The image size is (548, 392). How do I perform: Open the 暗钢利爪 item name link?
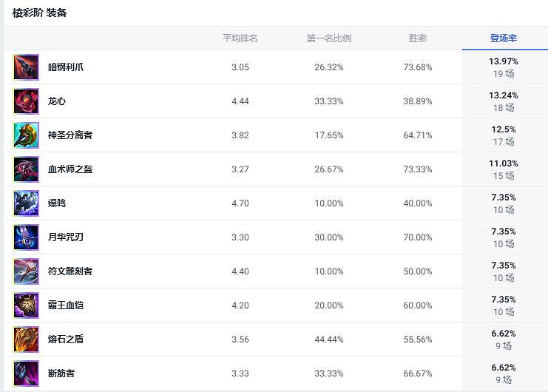pyautogui.click(x=66, y=67)
